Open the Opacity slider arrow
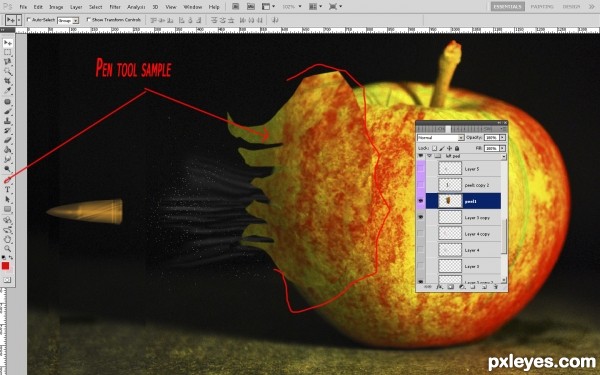The image size is (600, 375). [x=502, y=137]
